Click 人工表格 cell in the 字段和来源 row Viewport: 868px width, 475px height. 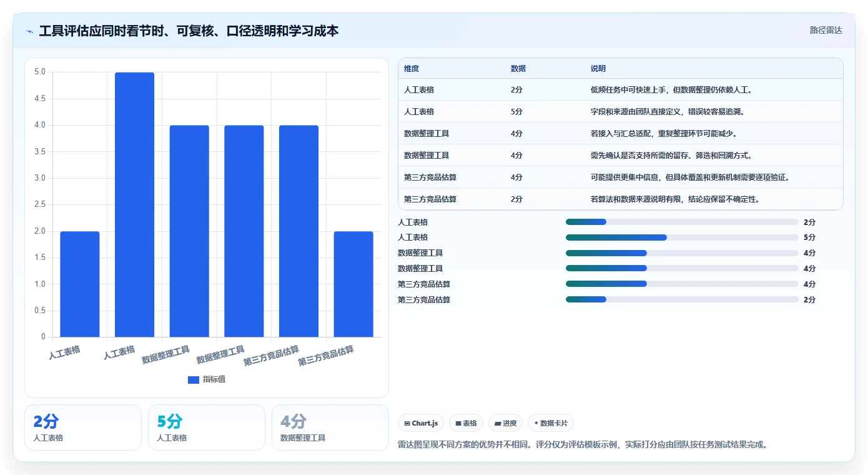click(419, 112)
